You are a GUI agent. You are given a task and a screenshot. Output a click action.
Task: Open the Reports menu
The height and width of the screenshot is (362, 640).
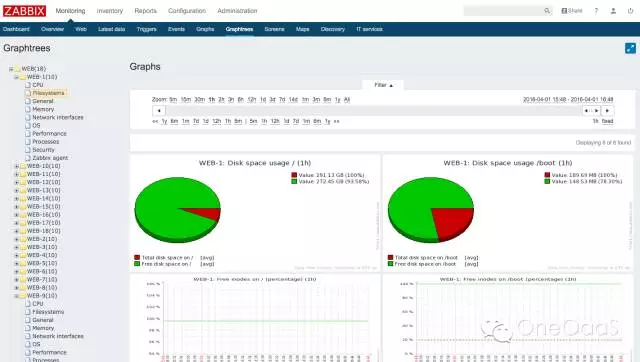click(145, 11)
